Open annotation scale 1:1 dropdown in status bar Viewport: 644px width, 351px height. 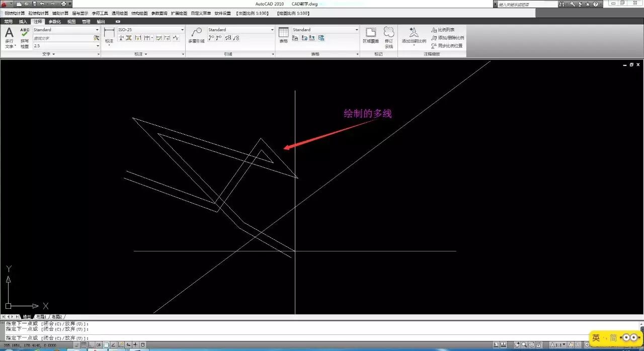pyautogui.click(x=559, y=345)
